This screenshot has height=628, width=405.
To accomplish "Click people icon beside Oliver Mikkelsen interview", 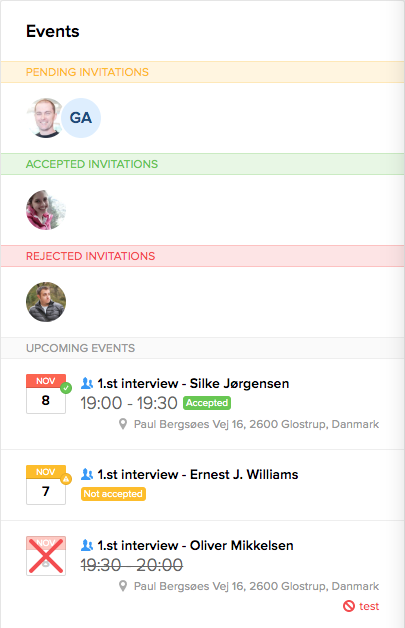I will tap(87, 545).
